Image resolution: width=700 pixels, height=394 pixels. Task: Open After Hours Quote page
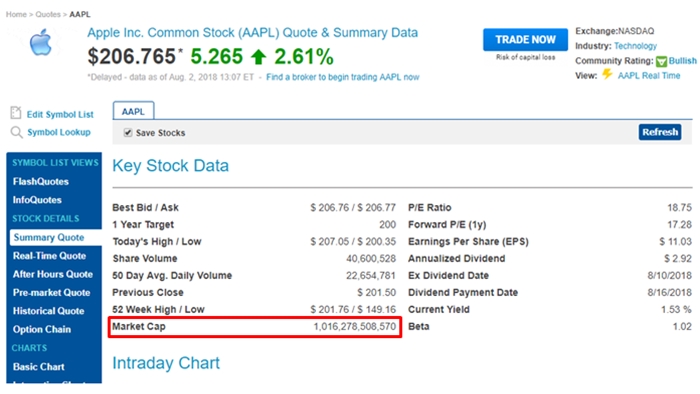(53, 274)
